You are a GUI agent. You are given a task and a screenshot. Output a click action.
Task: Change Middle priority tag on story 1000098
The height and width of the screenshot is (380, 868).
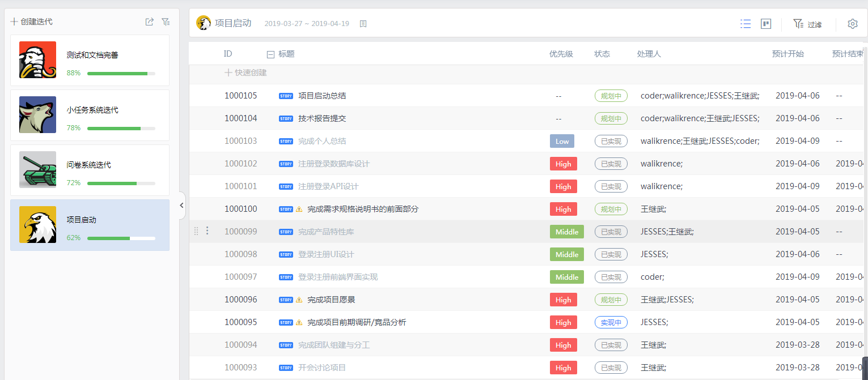(x=566, y=254)
